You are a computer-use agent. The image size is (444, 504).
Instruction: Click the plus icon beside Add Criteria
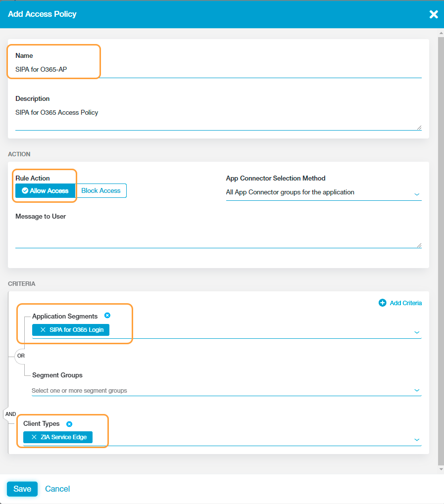coord(382,303)
